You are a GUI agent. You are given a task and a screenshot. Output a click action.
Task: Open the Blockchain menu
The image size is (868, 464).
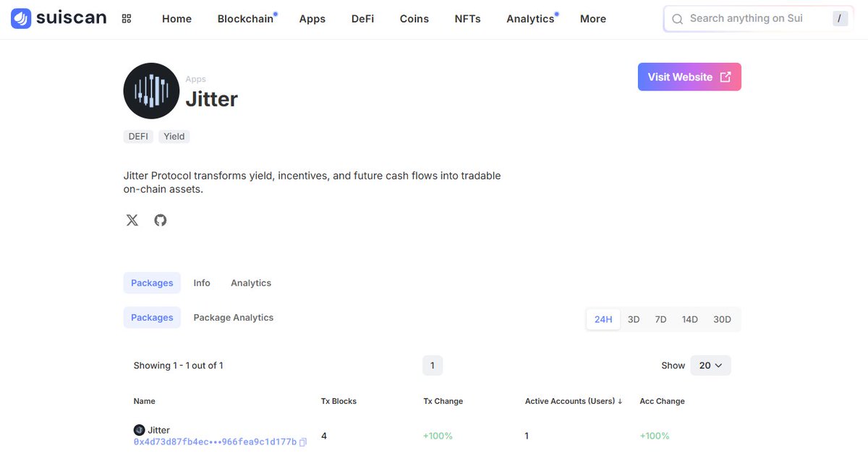click(x=246, y=19)
